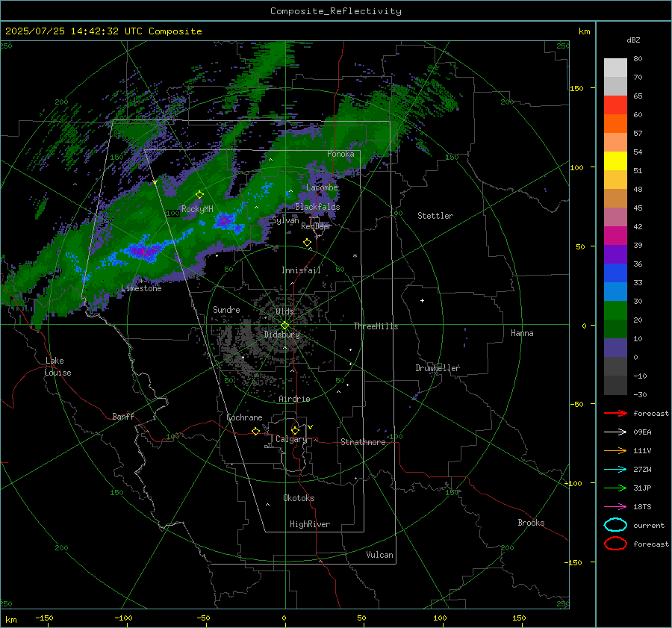Click the Banff label
The width and height of the screenshot is (672, 628).
[123, 417]
